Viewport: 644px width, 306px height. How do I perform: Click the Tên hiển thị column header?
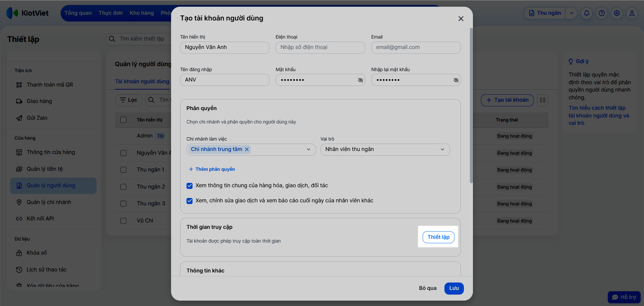tap(150, 120)
